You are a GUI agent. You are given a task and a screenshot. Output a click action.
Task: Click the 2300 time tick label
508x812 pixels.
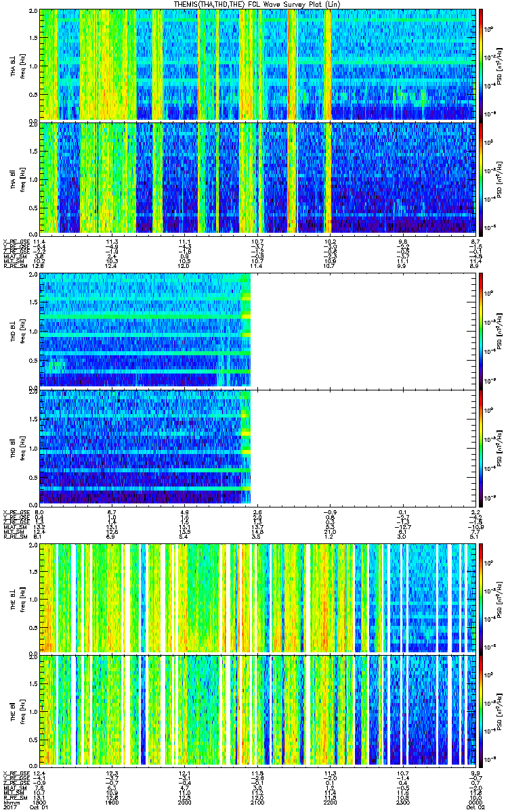point(404,801)
